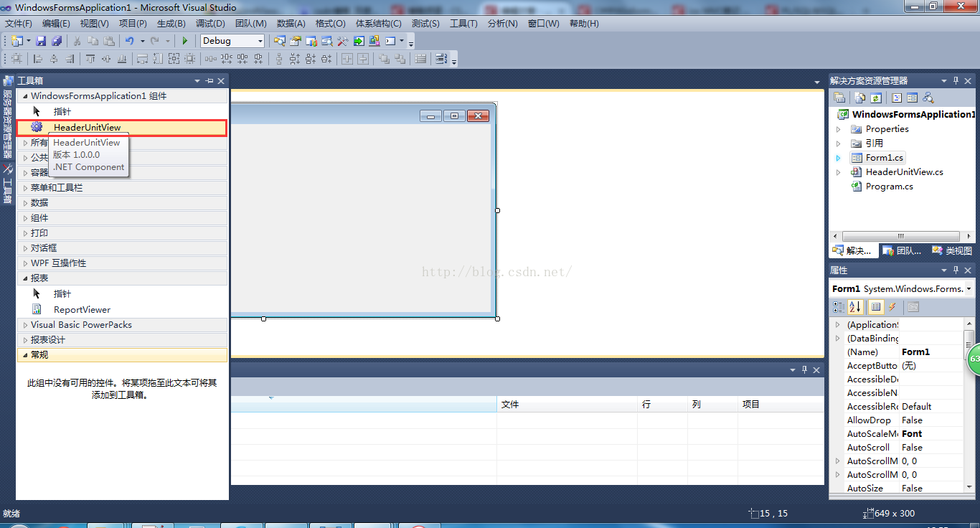Image resolution: width=980 pixels, height=528 pixels.
Task: Expand the HeaderUnitView.cs node arrow
Action: [838, 172]
